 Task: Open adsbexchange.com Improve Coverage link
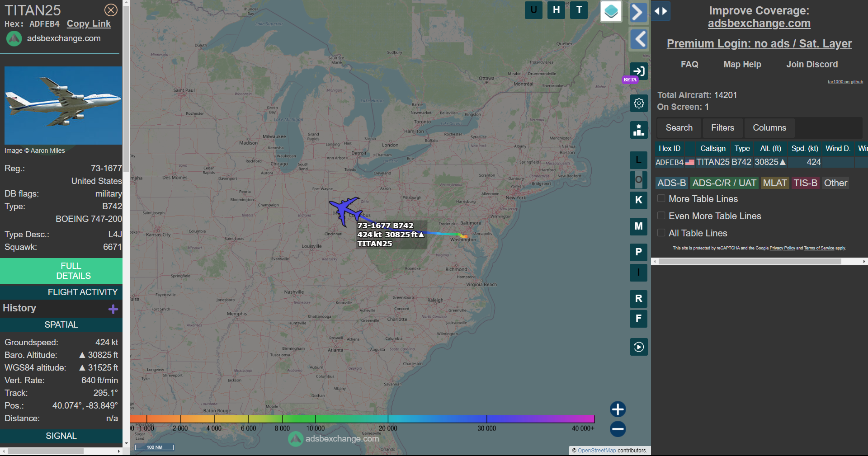759,24
